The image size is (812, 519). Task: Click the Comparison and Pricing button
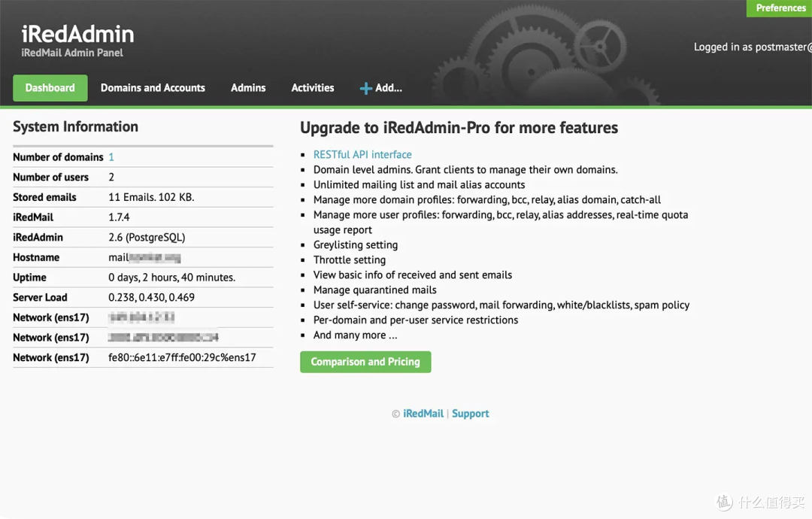(365, 362)
